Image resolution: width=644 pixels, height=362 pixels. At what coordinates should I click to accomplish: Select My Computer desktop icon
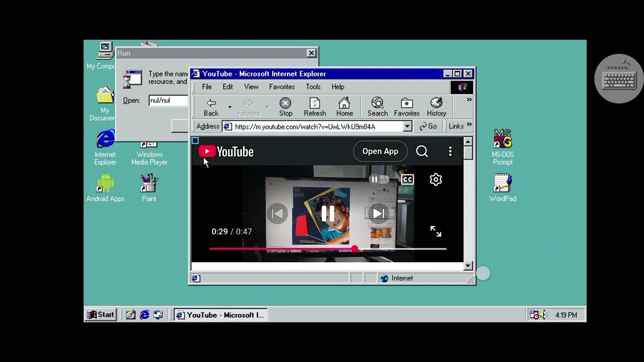click(101, 55)
